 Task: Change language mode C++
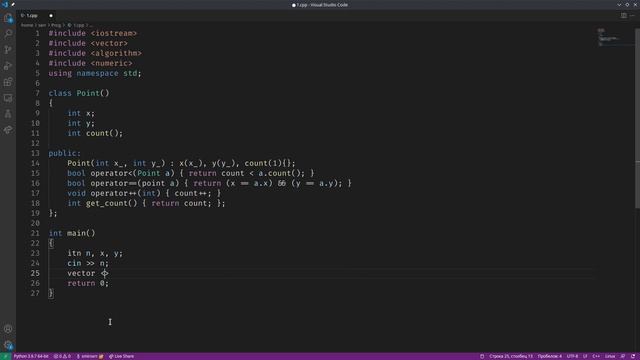click(x=596, y=356)
